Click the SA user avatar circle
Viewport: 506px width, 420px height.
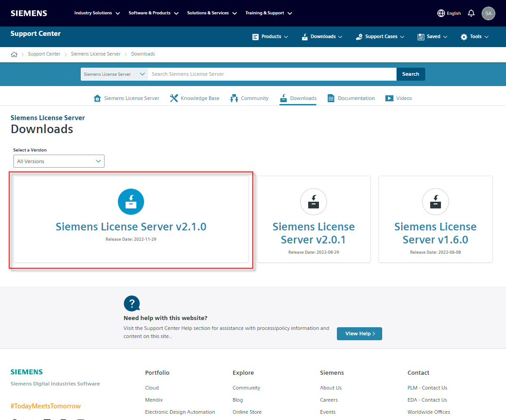489,13
